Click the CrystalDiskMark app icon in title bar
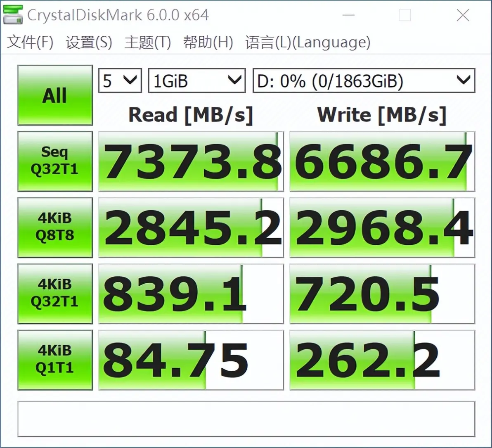This screenshot has height=448, width=492. (13, 15)
